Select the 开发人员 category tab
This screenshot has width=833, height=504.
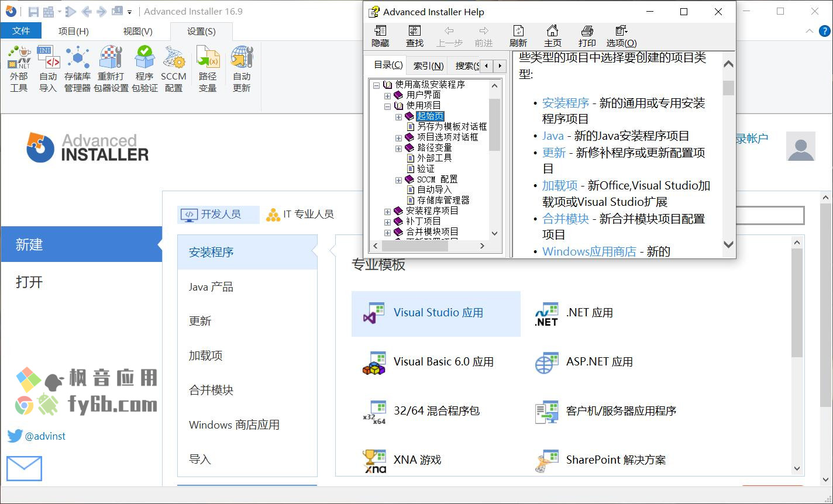pos(218,215)
